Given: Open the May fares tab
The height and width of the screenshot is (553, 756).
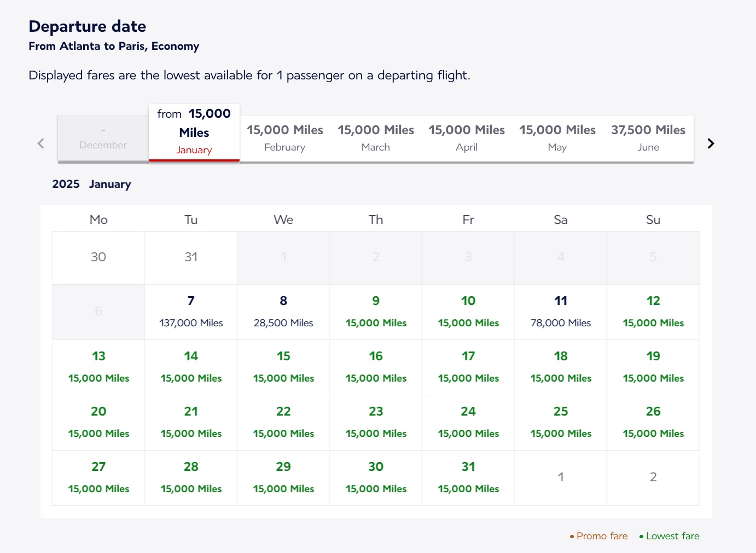Looking at the screenshot, I should tap(557, 138).
